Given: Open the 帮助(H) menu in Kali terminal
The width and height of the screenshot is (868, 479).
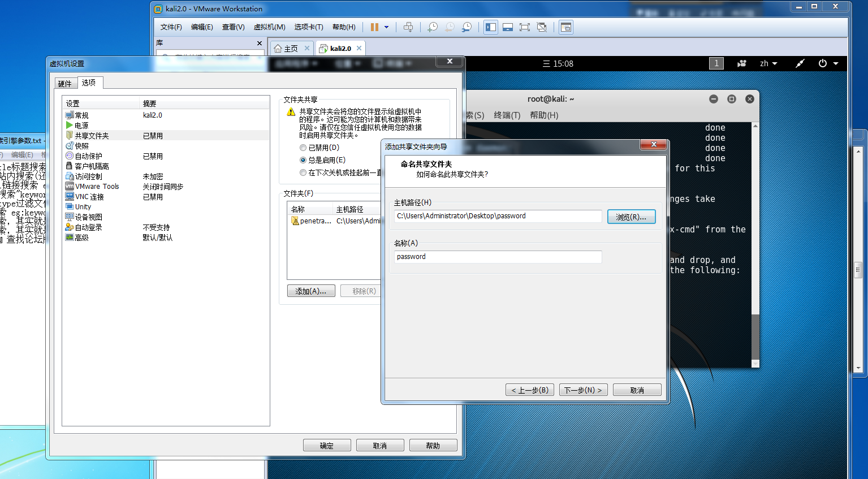Looking at the screenshot, I should (544, 115).
